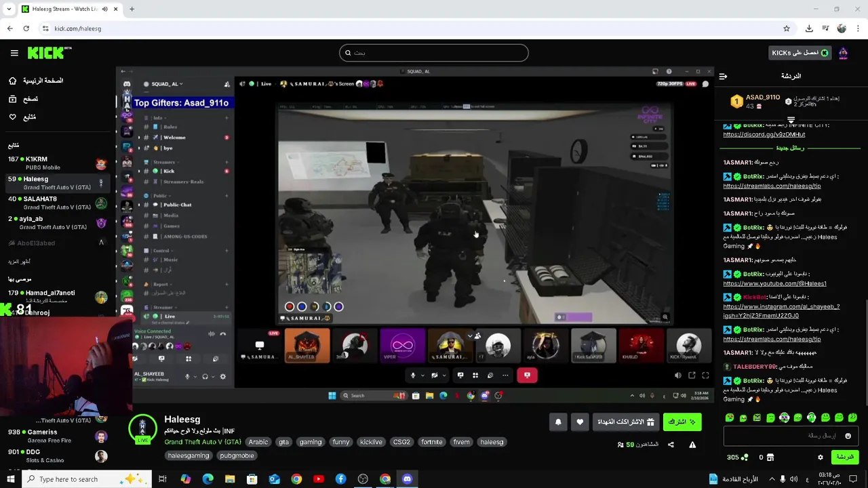Image resolution: width=868 pixels, height=488 pixels.
Task: Select the VIPER participant tile
Action: [403, 346]
